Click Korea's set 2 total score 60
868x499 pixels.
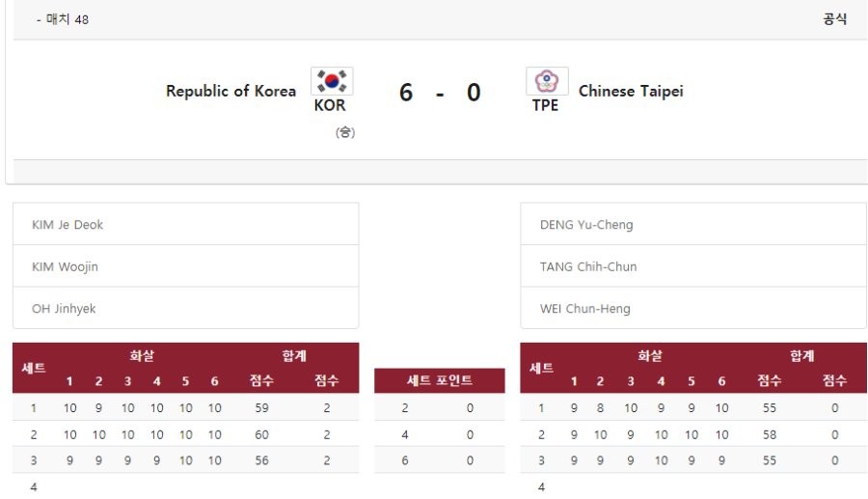click(261, 435)
